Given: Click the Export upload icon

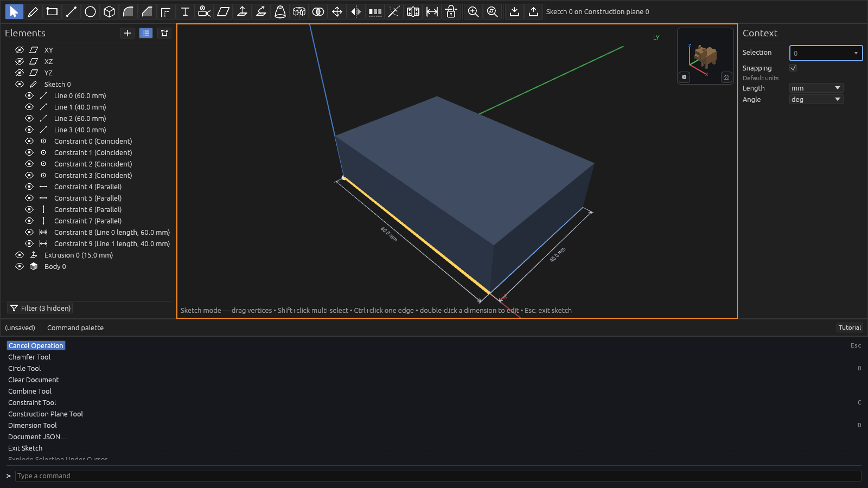Looking at the screenshot, I should 533,11.
